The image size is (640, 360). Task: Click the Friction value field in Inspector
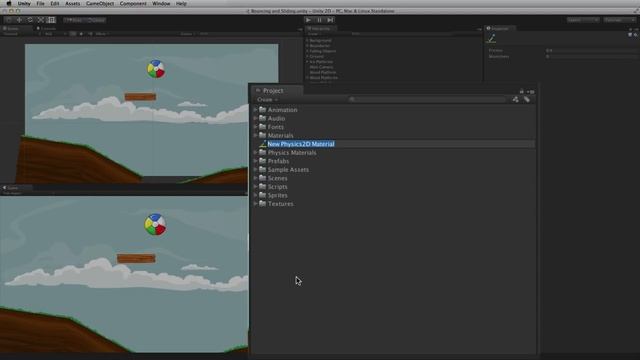(591, 51)
